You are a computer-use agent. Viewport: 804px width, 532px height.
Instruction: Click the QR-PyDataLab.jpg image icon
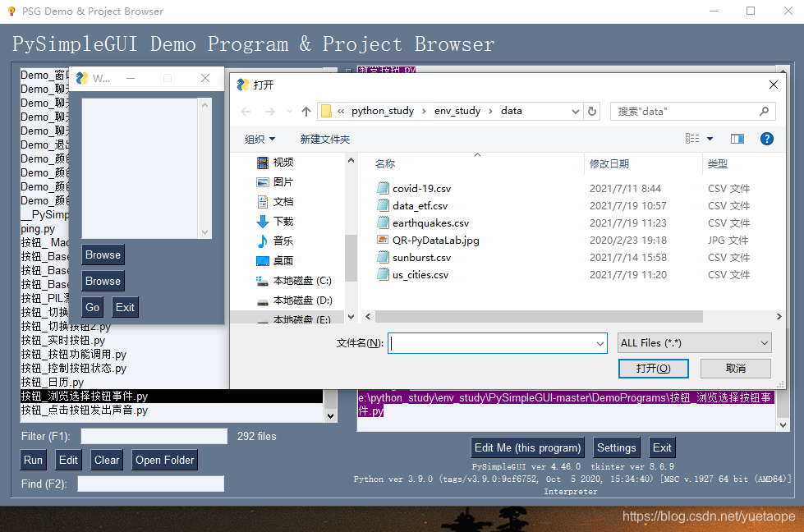(x=383, y=240)
